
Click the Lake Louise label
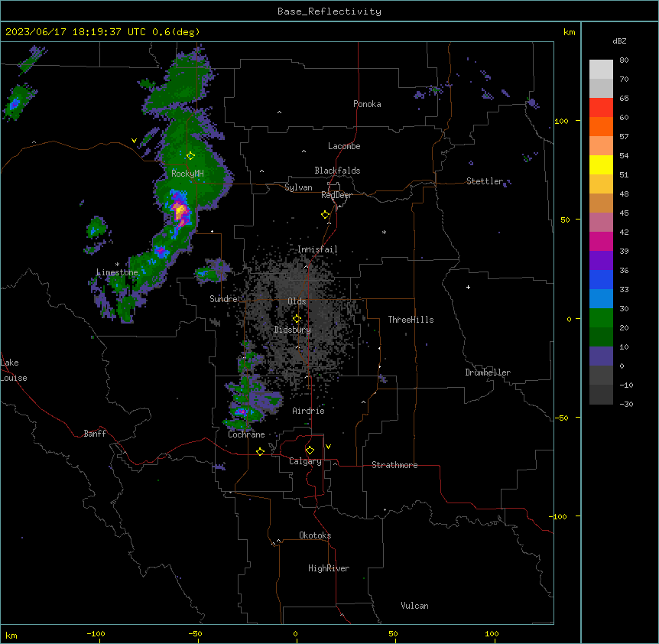pos(12,370)
